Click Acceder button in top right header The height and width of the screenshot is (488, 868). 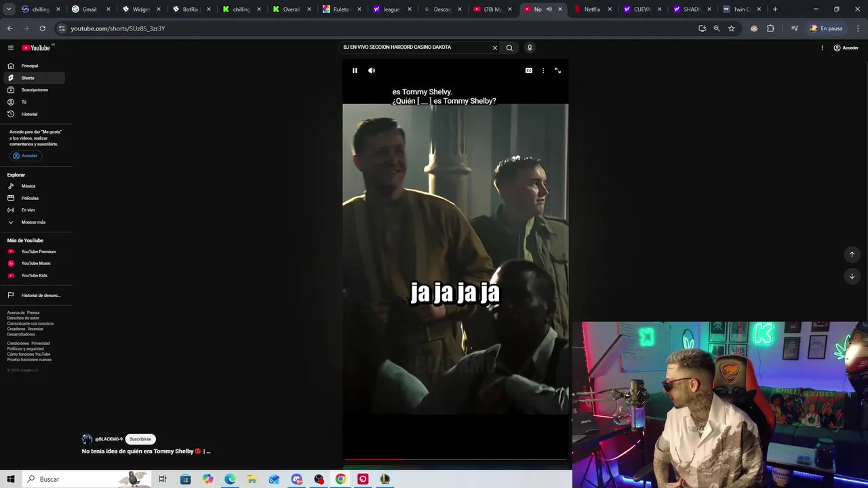tap(846, 48)
